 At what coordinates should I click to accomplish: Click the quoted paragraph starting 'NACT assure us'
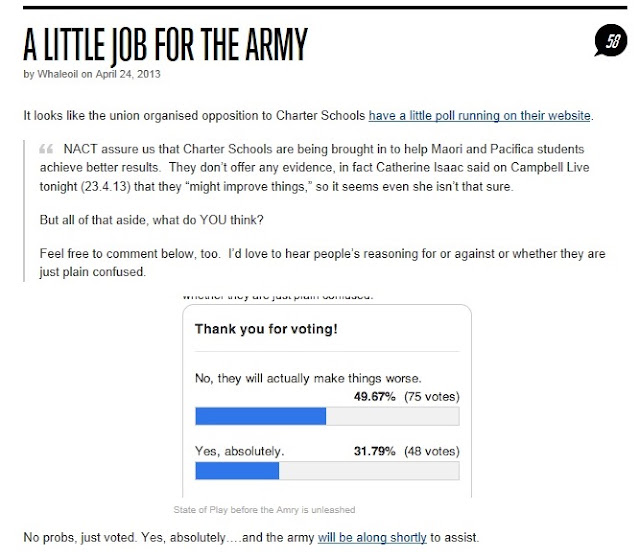(314, 168)
